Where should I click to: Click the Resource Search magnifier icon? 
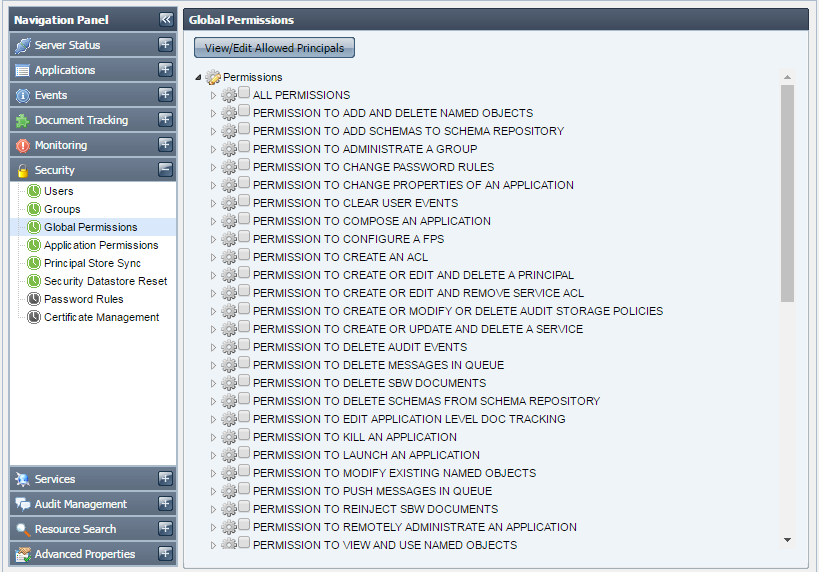click(x=22, y=529)
